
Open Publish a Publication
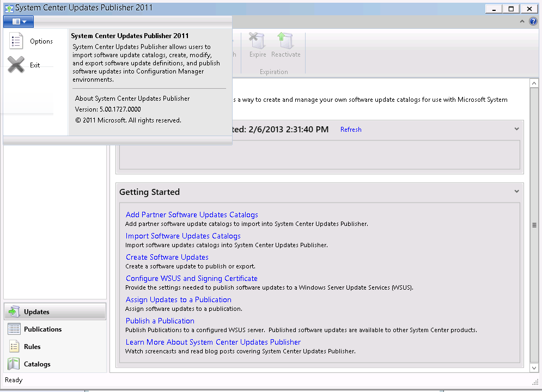(160, 321)
